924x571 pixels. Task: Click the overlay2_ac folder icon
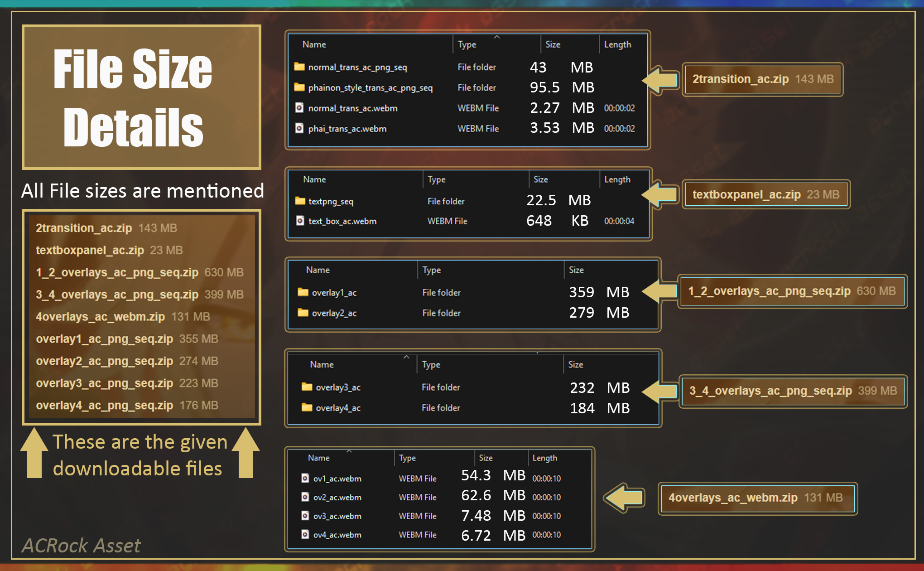click(x=303, y=313)
